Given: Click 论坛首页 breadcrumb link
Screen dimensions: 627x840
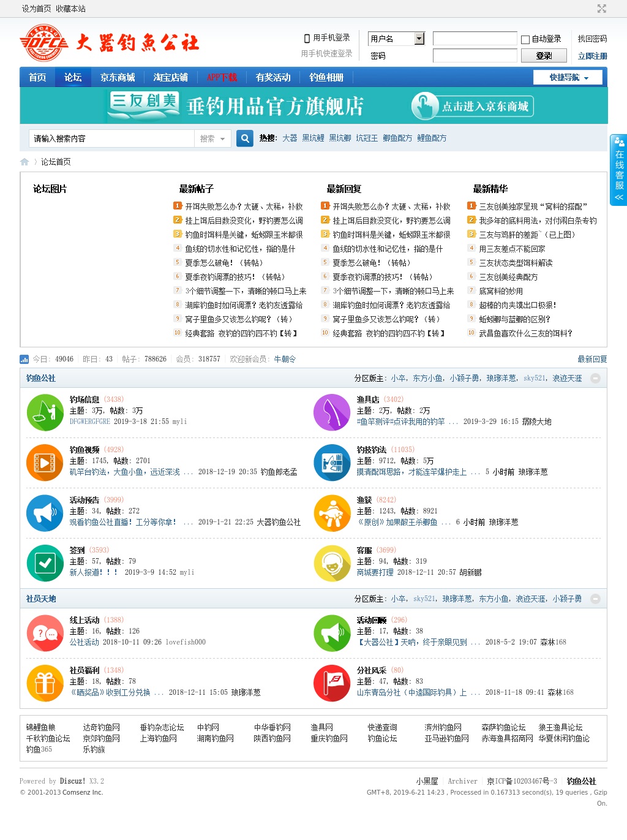Looking at the screenshot, I should [56, 162].
